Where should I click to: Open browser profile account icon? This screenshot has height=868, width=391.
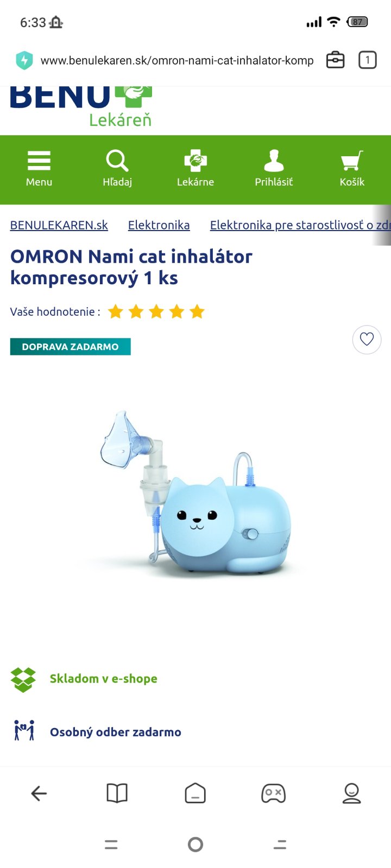[x=352, y=794]
